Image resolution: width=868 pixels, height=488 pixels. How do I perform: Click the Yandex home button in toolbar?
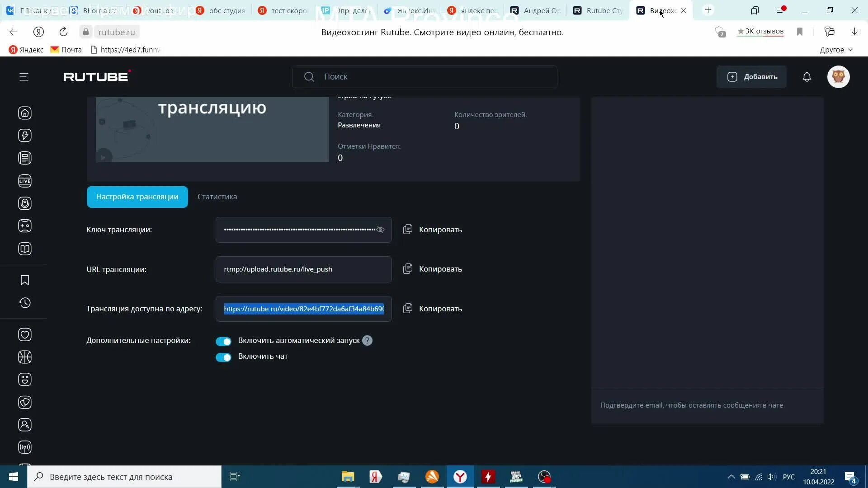pos(38,32)
